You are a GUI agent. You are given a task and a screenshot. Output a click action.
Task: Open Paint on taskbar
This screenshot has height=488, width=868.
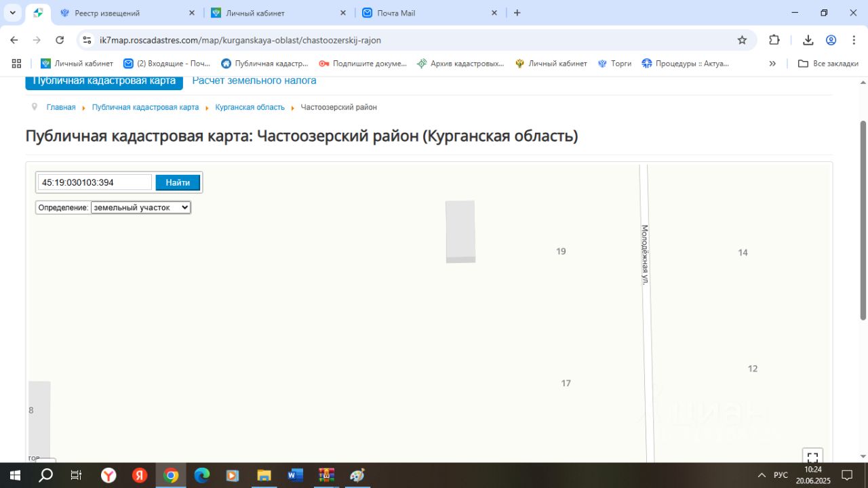click(357, 475)
